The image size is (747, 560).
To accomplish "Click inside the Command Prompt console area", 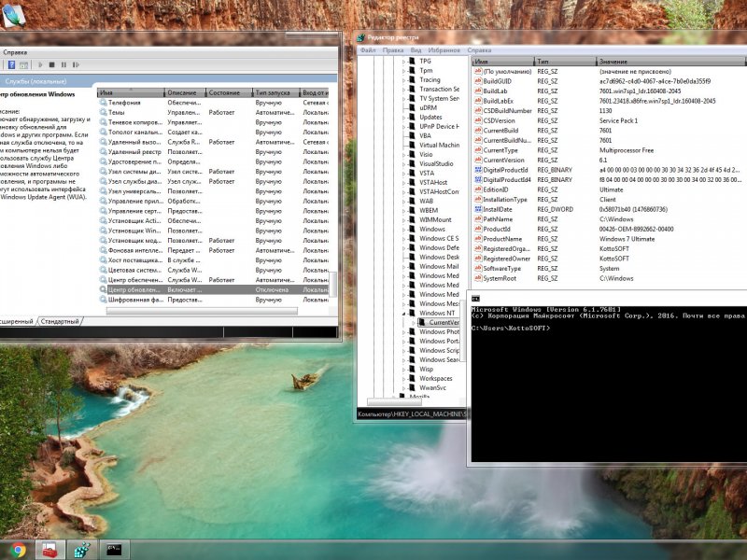I will (x=609, y=384).
